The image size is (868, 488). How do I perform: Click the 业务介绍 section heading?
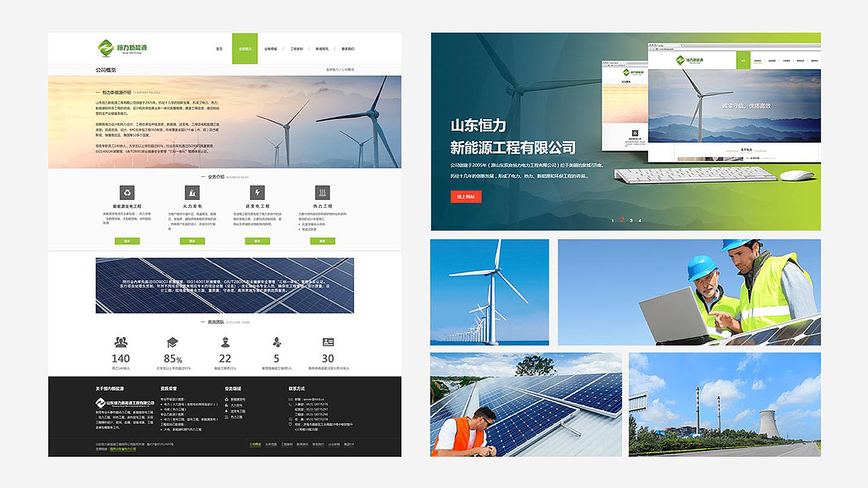coord(217,177)
